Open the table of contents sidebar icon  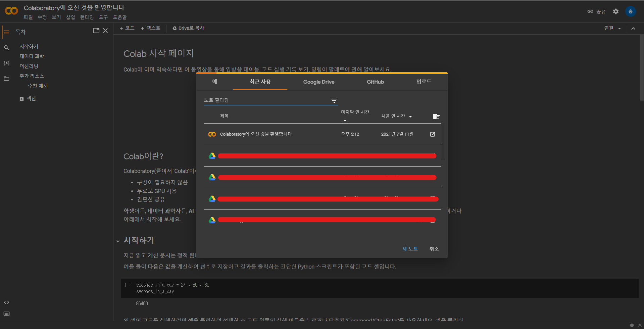[6, 32]
